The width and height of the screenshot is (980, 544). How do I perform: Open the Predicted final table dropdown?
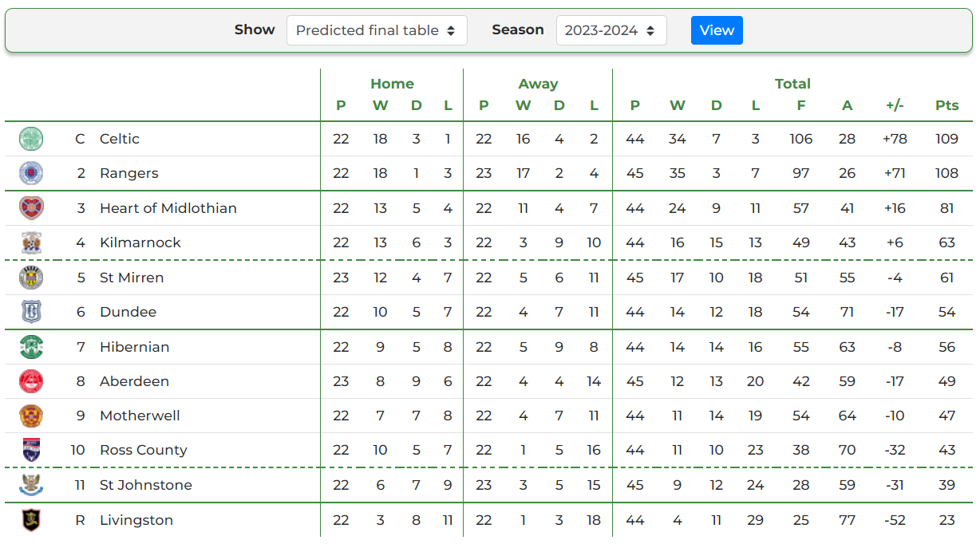pyautogui.click(x=377, y=30)
